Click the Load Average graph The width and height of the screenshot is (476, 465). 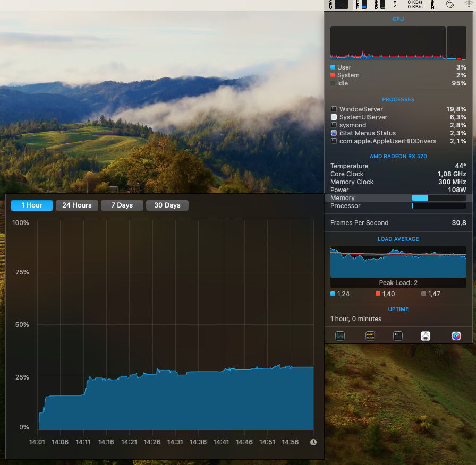tap(398, 262)
